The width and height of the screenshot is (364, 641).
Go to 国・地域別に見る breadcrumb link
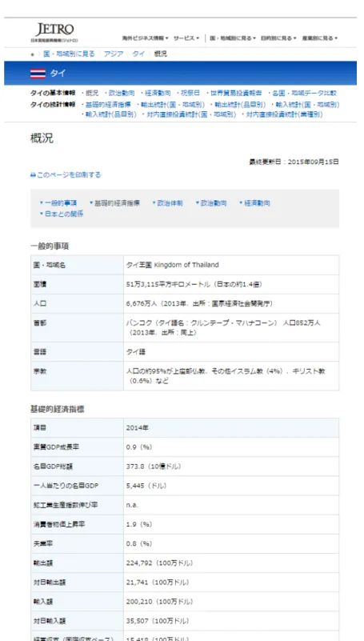tap(69, 54)
